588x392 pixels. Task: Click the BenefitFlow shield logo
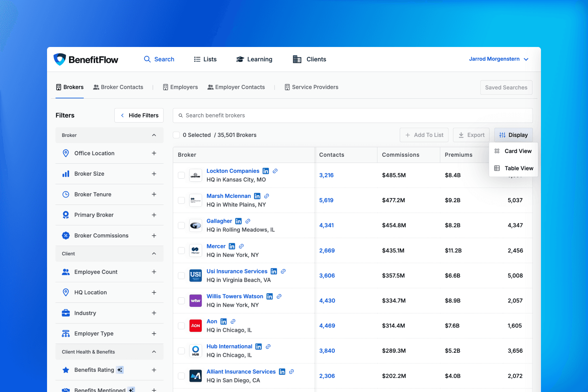60,59
